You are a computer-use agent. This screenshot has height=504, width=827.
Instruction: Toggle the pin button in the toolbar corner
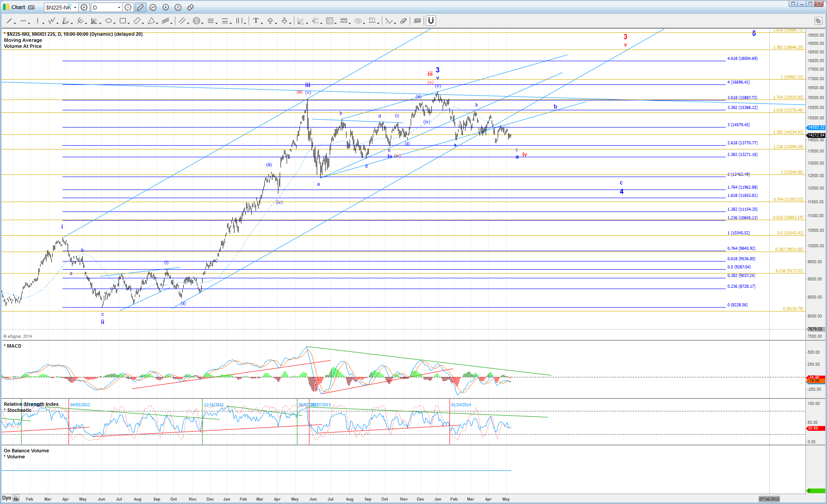[x=818, y=21]
